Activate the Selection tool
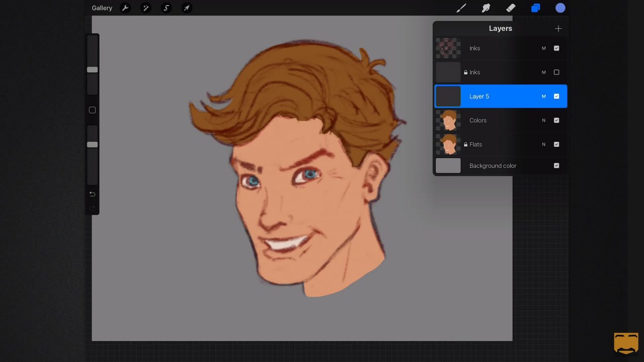Viewport: 644px width, 362px height. pos(166,8)
